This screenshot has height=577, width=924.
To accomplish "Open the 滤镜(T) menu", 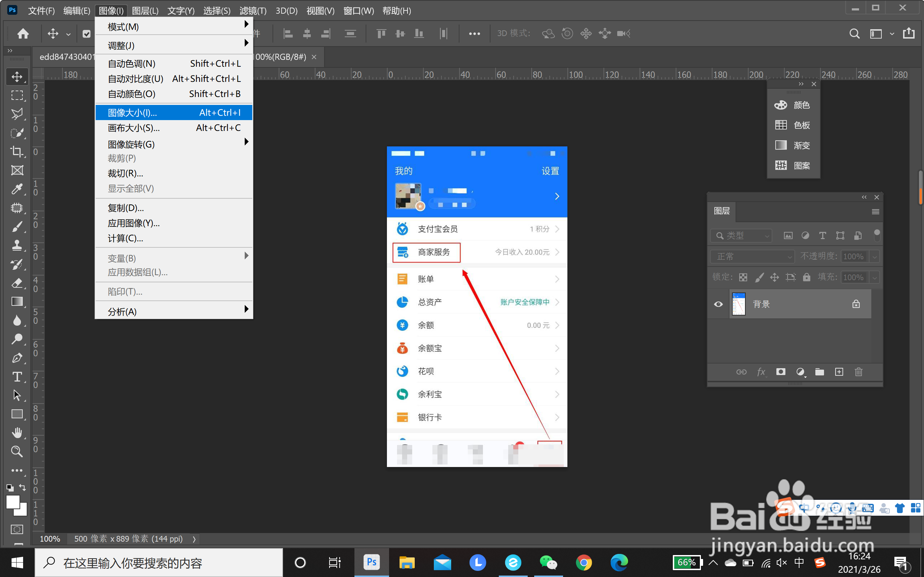I will 253,11.
